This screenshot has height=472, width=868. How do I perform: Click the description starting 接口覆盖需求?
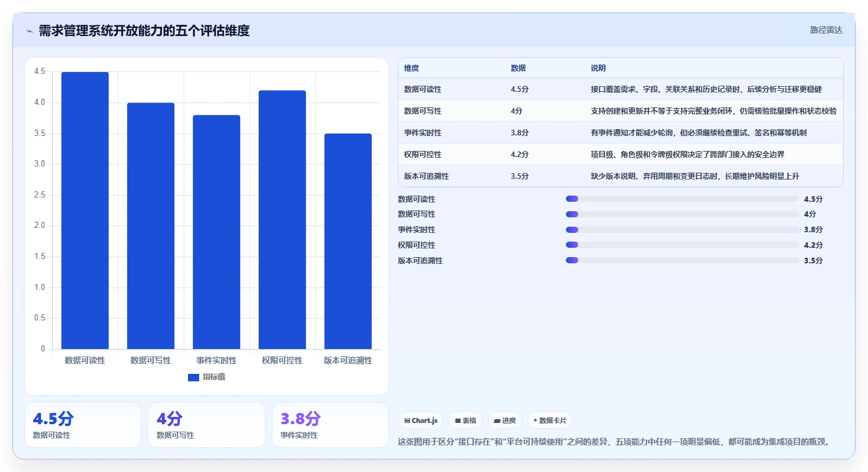point(706,89)
